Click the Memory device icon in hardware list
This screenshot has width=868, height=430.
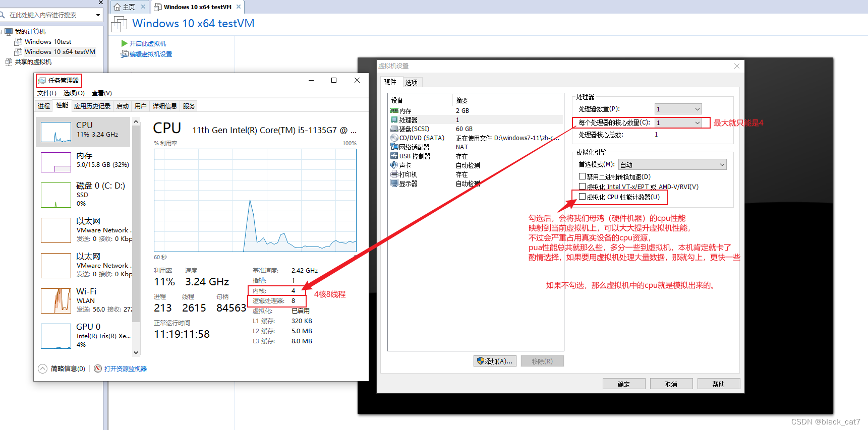click(x=394, y=110)
